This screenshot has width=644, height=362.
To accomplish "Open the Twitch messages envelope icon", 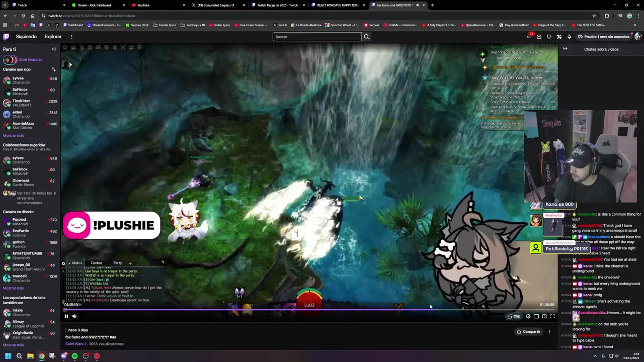I will point(539,37).
